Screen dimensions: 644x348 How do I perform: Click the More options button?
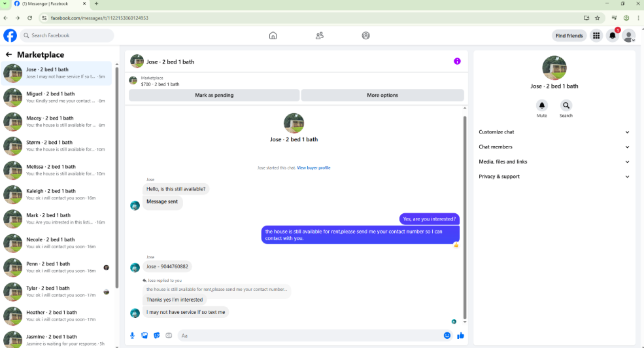[382, 95]
